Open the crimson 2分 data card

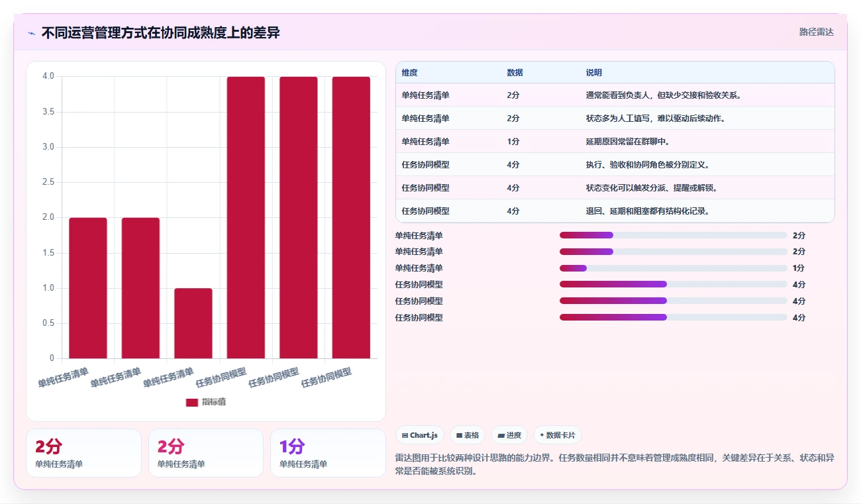coord(83,453)
